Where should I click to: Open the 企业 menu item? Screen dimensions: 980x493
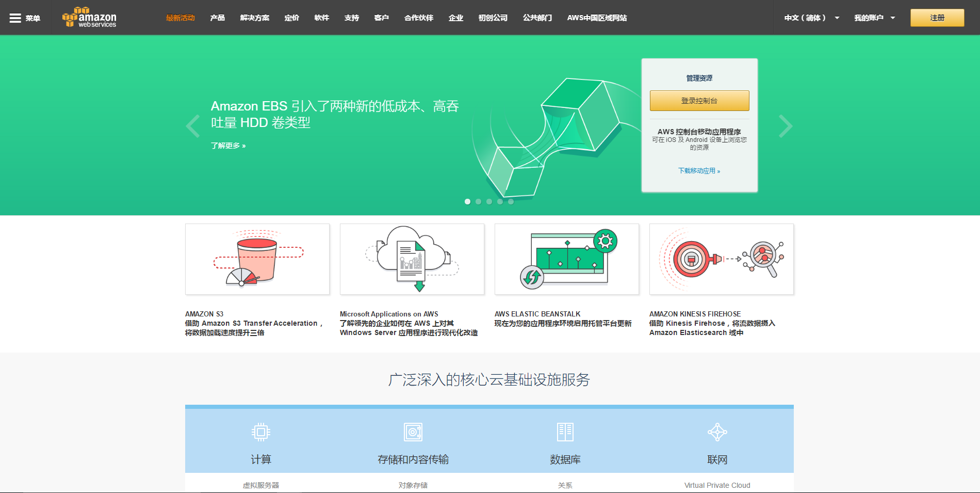coord(456,18)
